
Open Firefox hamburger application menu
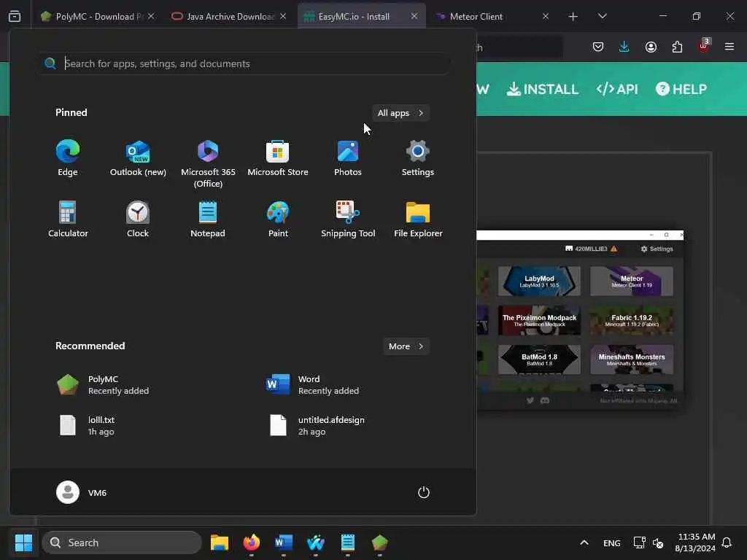[729, 47]
